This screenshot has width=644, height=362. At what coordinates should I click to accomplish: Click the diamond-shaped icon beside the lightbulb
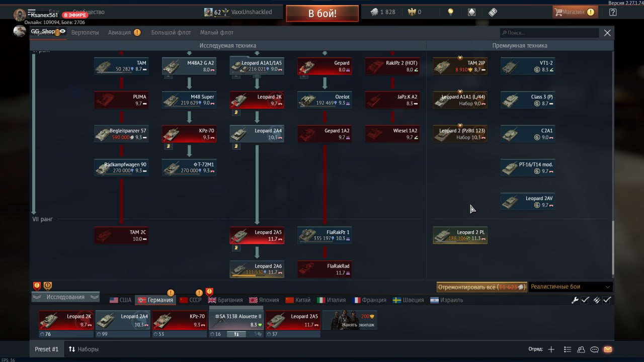point(471,12)
